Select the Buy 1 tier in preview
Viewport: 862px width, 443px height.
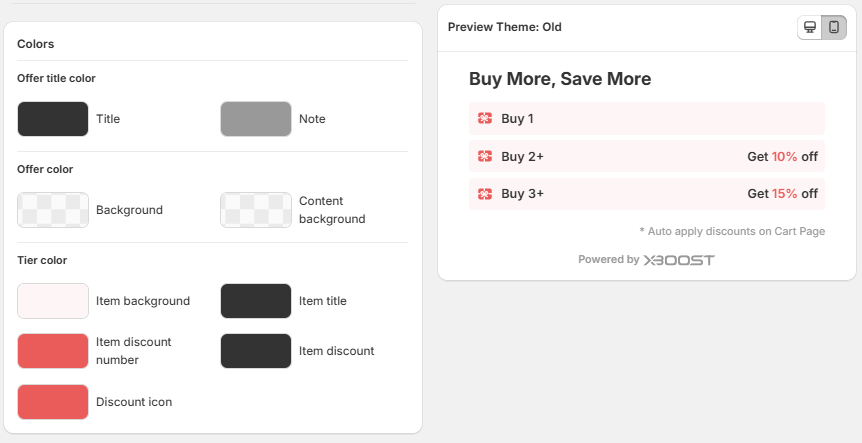click(646, 118)
